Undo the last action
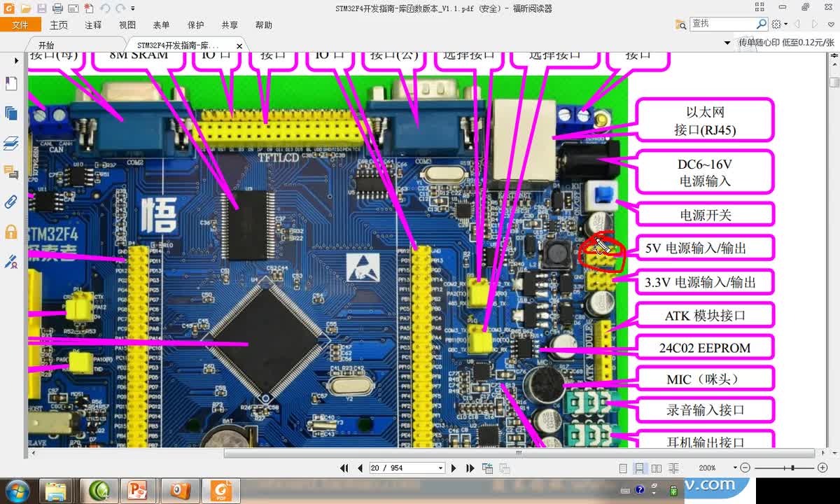This screenshot has width=840, height=504. coord(105,8)
